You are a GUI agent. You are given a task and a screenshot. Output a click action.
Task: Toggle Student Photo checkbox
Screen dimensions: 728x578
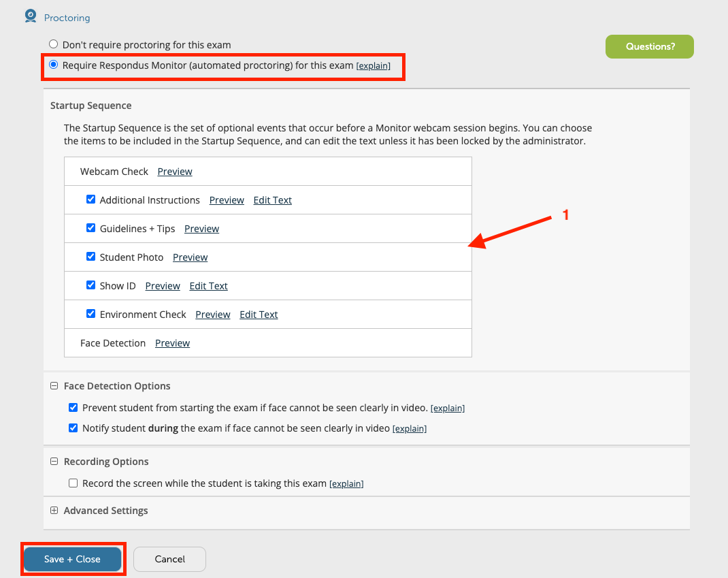point(91,257)
